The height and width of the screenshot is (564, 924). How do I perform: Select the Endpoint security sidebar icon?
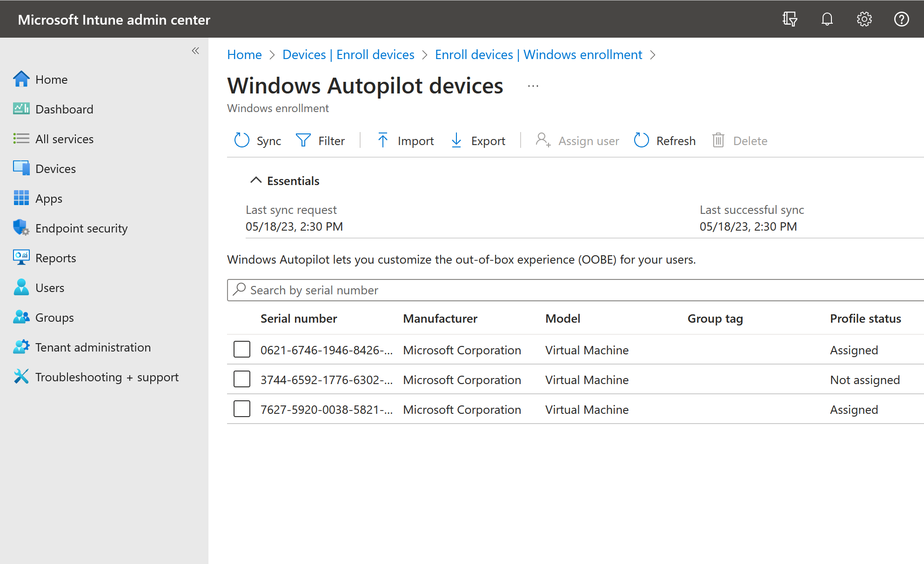tap(20, 228)
